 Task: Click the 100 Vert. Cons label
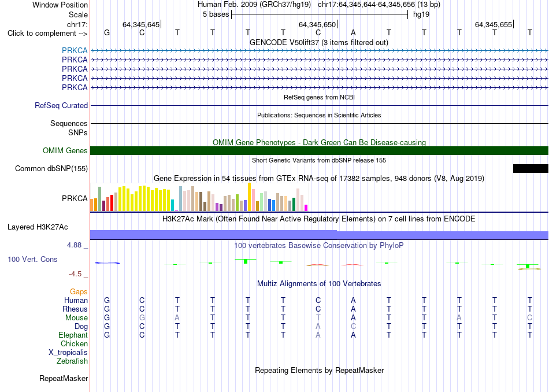pos(32,259)
